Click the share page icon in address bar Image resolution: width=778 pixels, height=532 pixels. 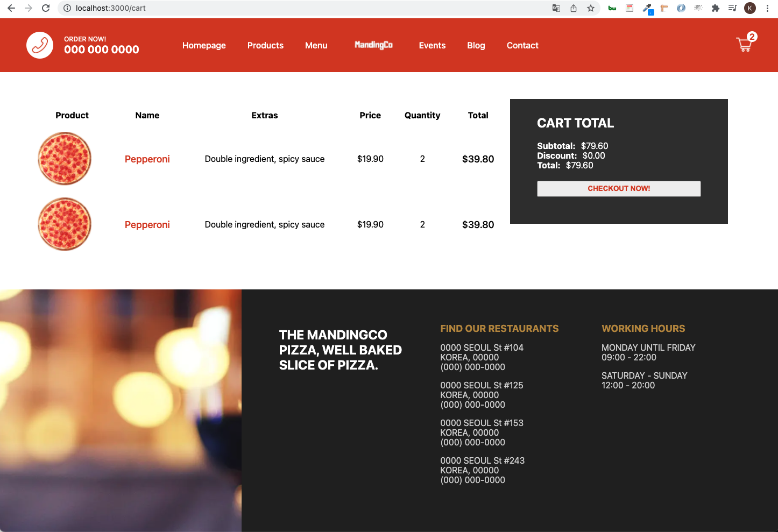click(574, 8)
